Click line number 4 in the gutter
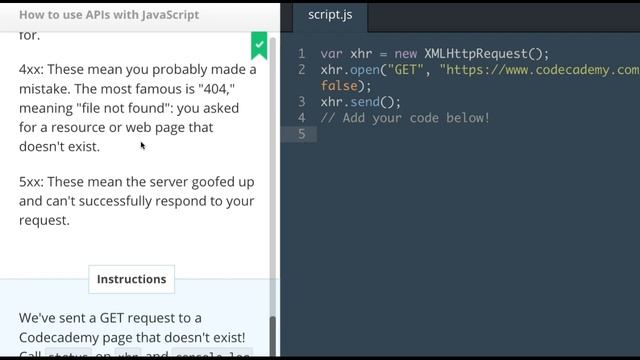Image resolution: width=640 pixels, height=360 pixels. 301,118
